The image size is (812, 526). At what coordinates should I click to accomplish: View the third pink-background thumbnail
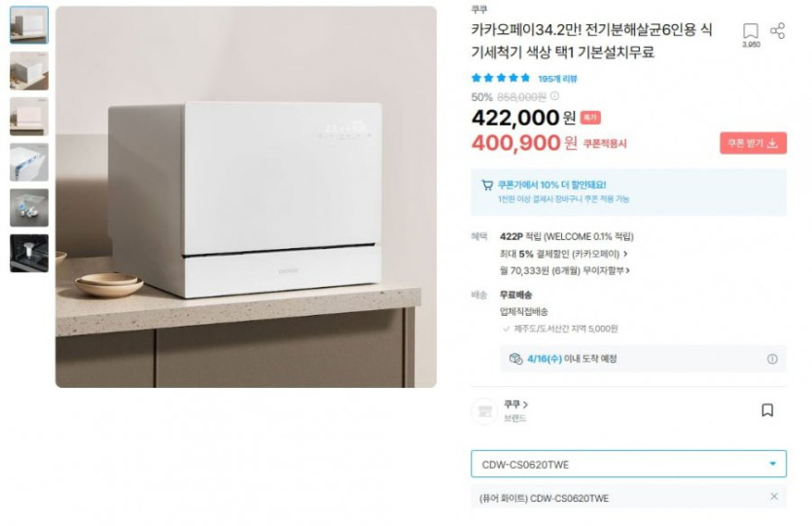click(29, 117)
